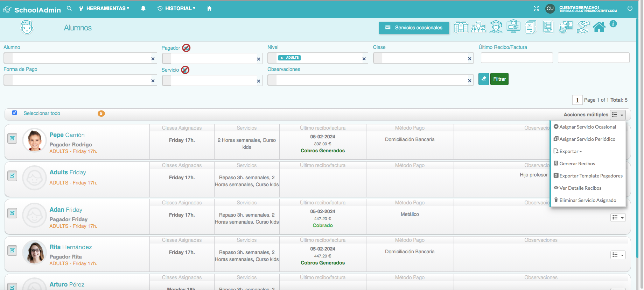The width and height of the screenshot is (644, 290).
Task: Remove the ADULTS tag from Nivel
Action: 282,58
